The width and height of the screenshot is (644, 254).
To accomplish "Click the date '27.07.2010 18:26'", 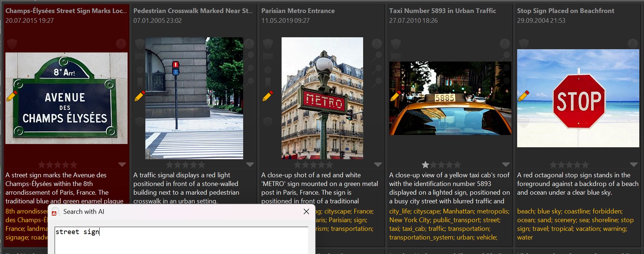I will coord(413,21).
